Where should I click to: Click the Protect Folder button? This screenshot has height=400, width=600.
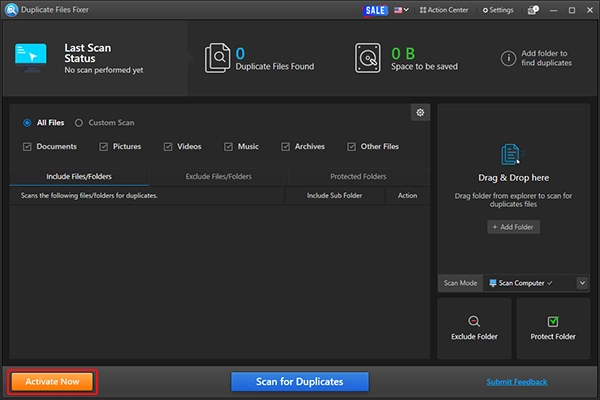[553, 328]
